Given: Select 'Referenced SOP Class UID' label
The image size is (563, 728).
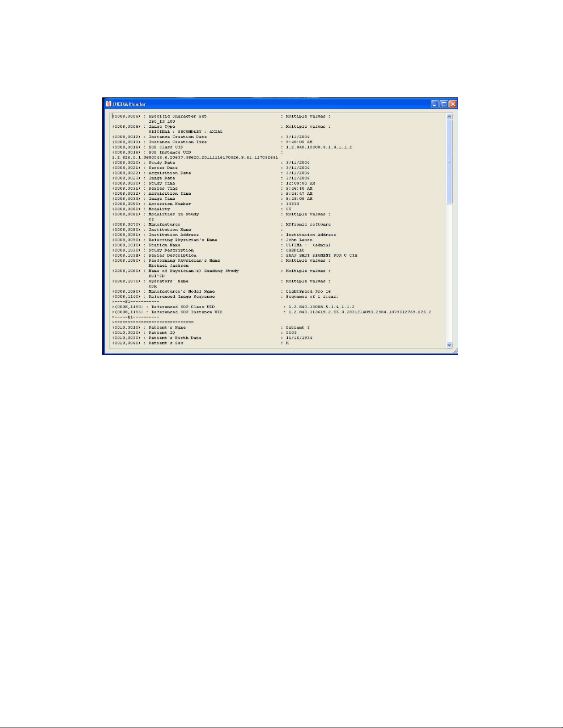Looking at the screenshot, I should pos(183,307).
